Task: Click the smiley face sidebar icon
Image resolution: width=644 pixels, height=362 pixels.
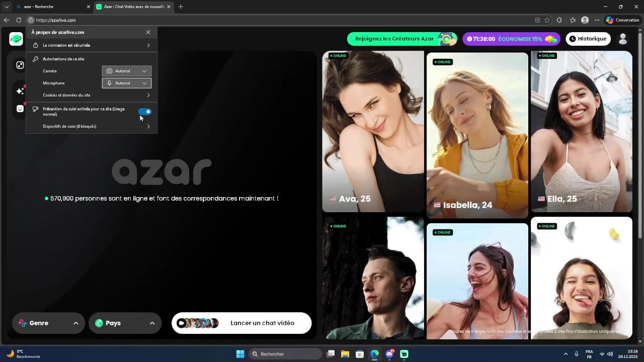Action: 20,109
